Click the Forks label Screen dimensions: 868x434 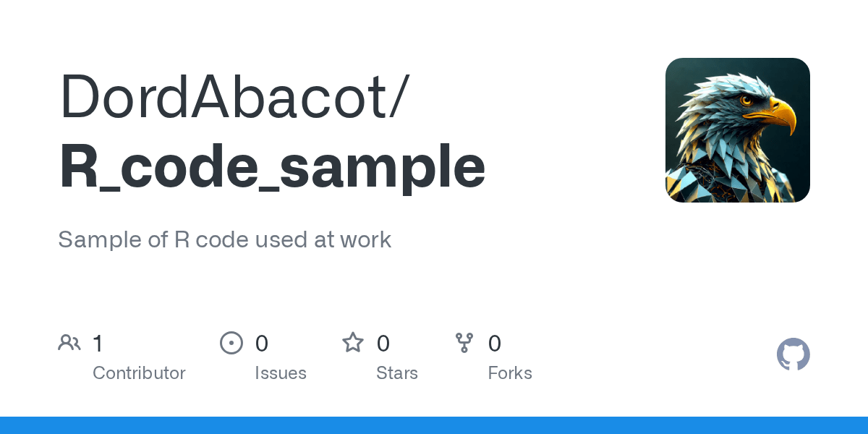(x=510, y=373)
